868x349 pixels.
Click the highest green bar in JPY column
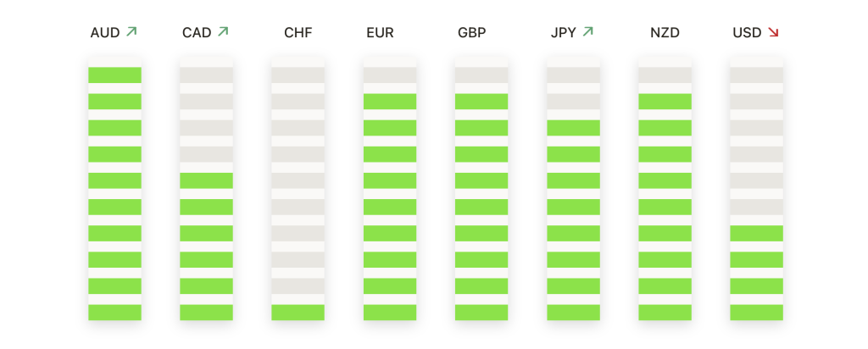573,128
